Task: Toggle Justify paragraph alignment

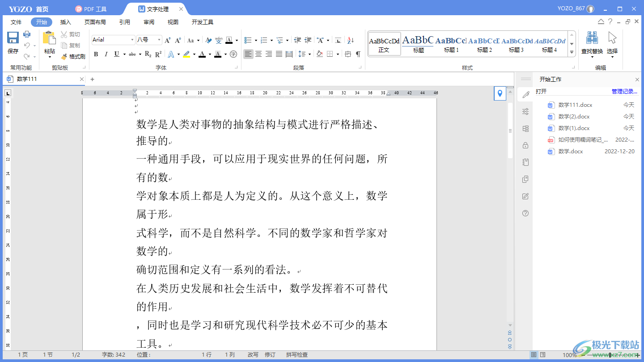Action: pyautogui.click(x=279, y=54)
